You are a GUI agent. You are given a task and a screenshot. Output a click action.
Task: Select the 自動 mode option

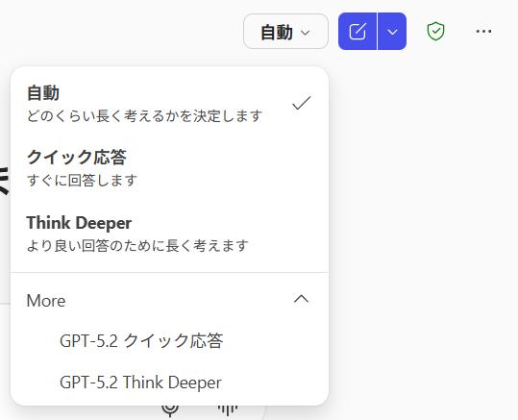169,104
